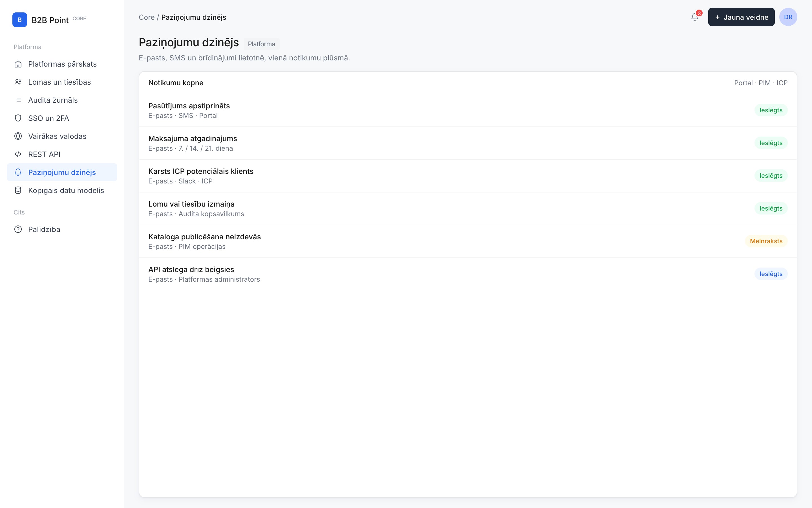Open the Lomu vai tiesību izmaiņa event

[468, 209]
